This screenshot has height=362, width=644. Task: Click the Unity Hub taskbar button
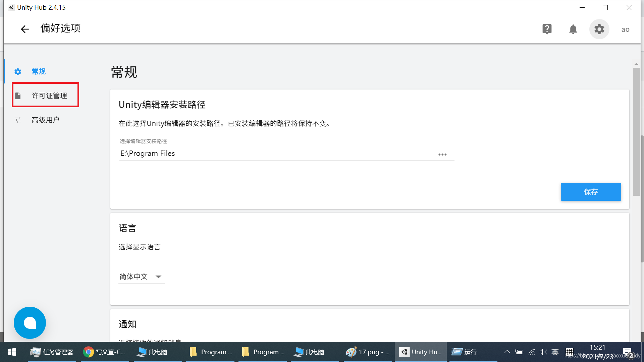[x=421, y=352]
